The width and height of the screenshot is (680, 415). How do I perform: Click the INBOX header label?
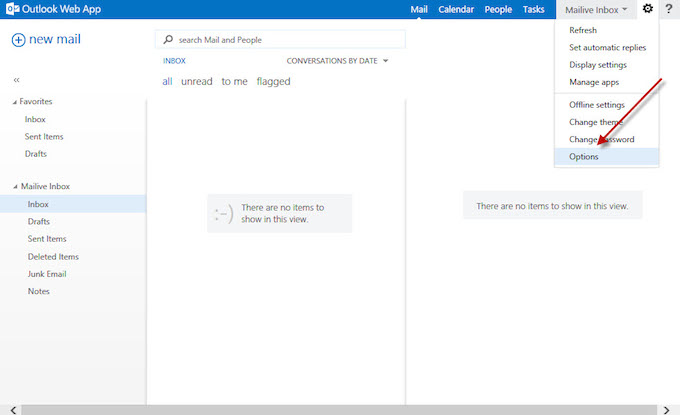(x=174, y=61)
